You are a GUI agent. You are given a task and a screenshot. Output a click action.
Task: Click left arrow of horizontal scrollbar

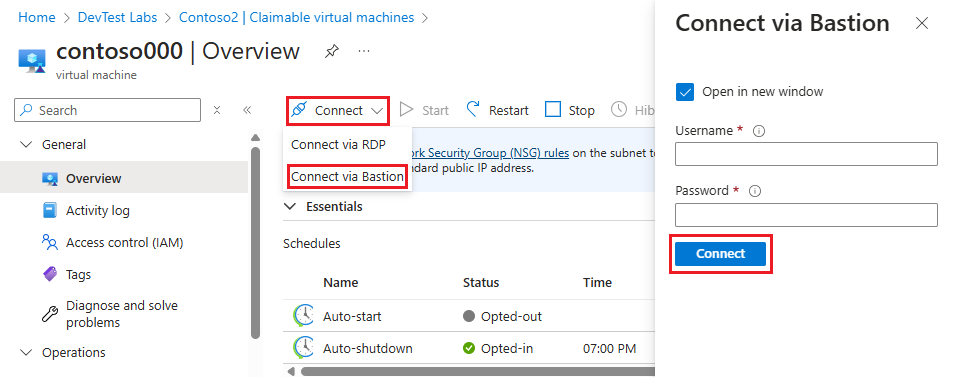pyautogui.click(x=291, y=371)
